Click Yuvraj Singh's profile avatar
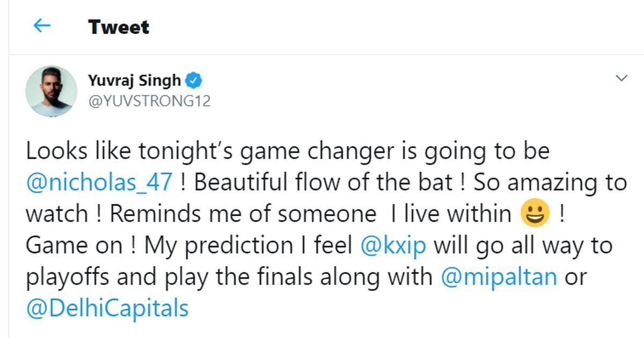This screenshot has height=338, width=644. [x=51, y=91]
